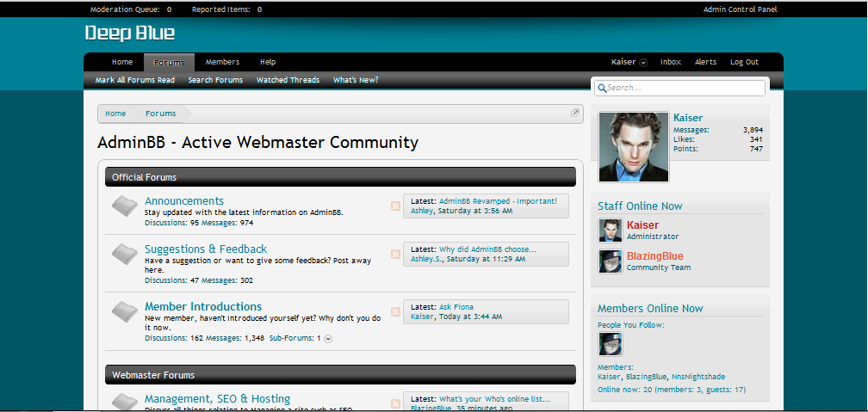Viewport: 868px width, 412px height.
Task: Click the Log Out link
Action: pos(744,62)
